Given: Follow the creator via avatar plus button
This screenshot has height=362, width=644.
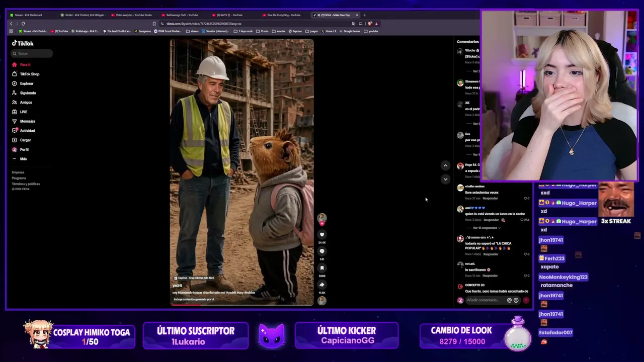Looking at the screenshot, I should point(322,223).
